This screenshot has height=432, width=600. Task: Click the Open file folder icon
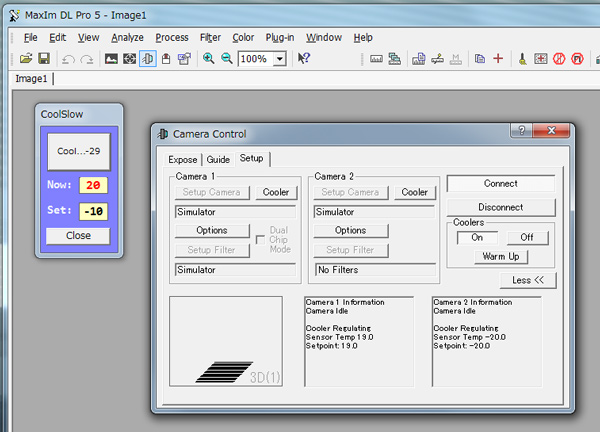(x=26, y=59)
